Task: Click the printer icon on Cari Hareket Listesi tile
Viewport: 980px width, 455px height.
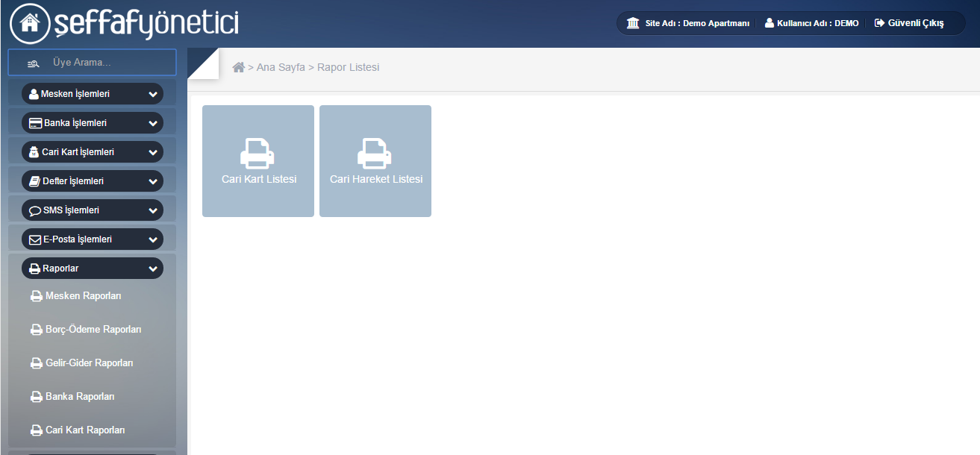Action: click(x=375, y=153)
